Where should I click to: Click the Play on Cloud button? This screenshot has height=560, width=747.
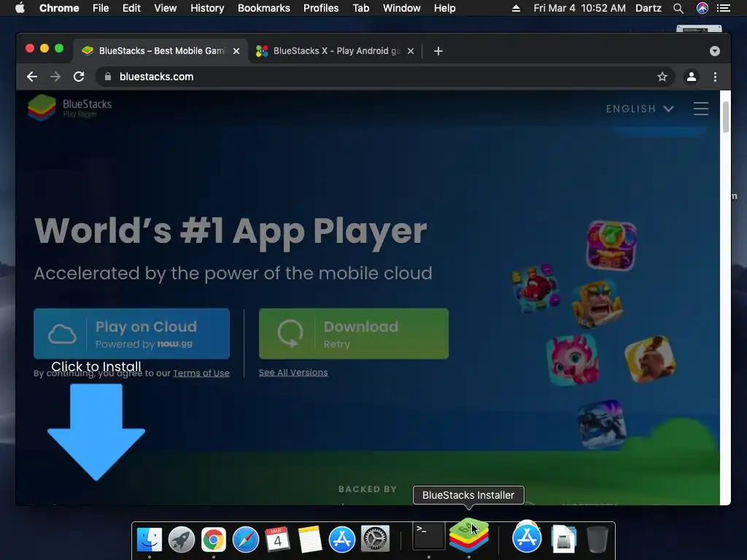131,334
